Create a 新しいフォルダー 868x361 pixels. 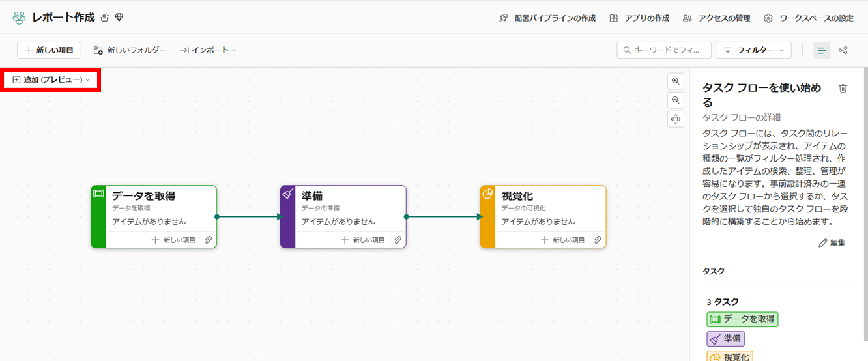pyautogui.click(x=130, y=50)
